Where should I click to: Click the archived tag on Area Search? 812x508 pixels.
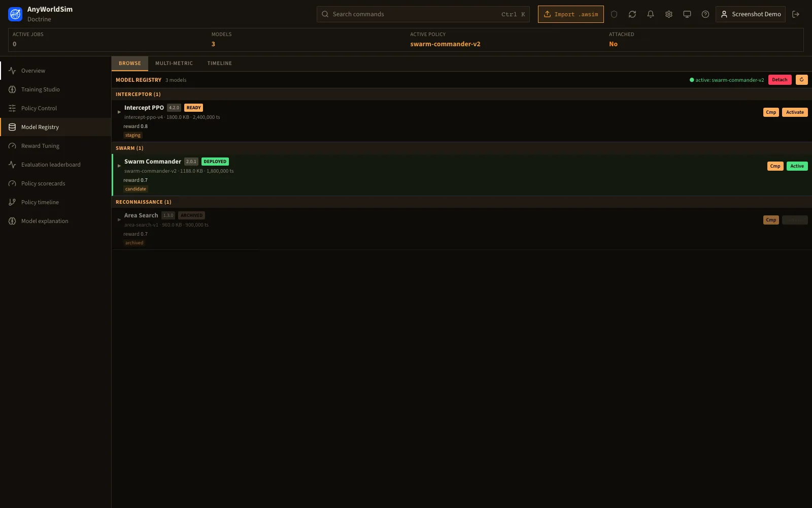point(134,243)
